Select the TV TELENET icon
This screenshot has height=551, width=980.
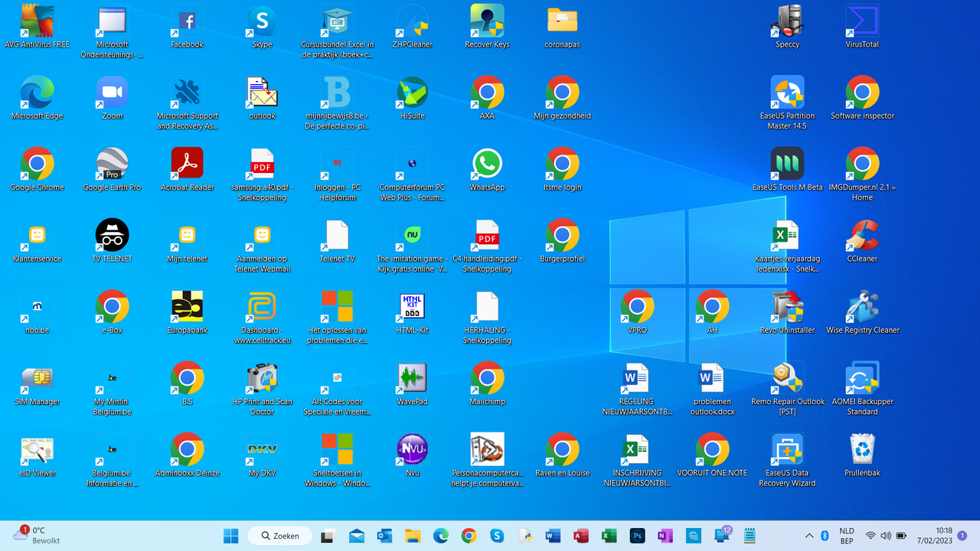click(x=112, y=241)
